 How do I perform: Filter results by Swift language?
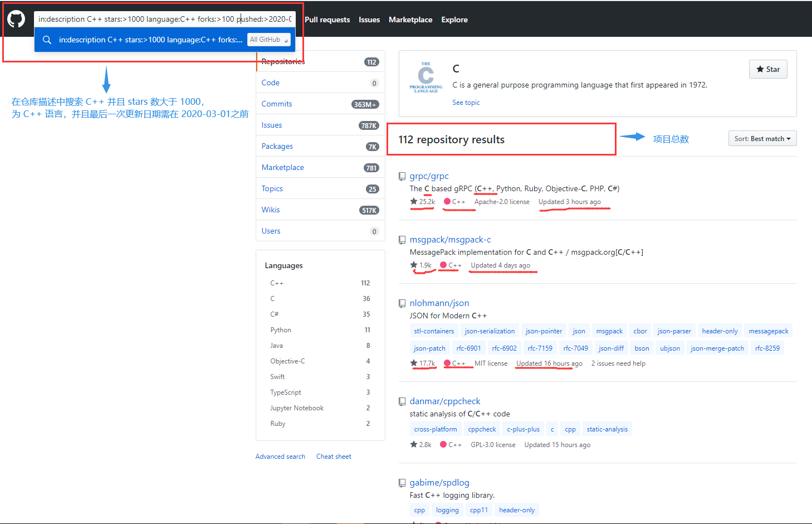click(320, 377)
